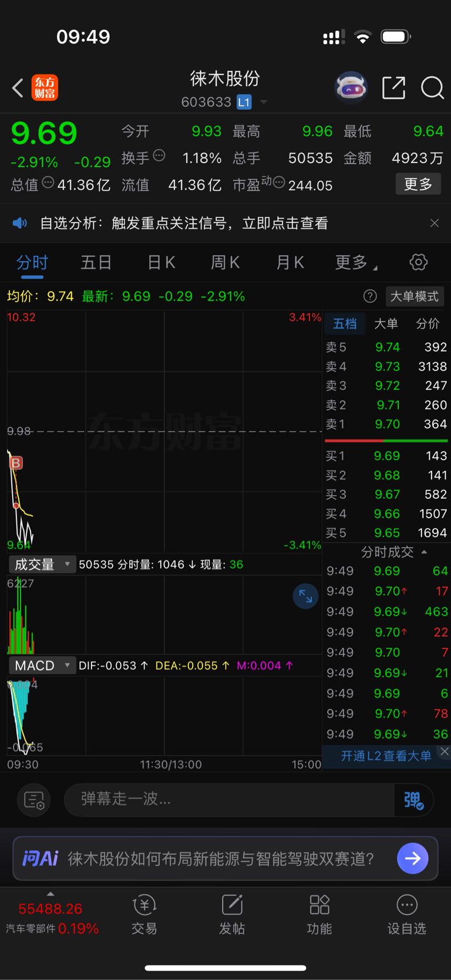The width and height of the screenshot is (451, 980).
Task: Tap the L1 level badge
Action: (x=244, y=102)
